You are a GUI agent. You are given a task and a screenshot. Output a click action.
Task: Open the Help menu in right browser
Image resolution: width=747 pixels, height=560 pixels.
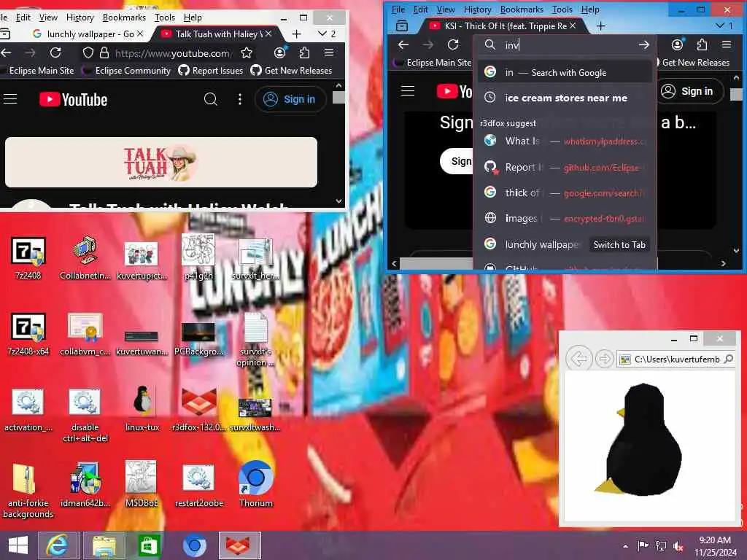tap(590, 9)
